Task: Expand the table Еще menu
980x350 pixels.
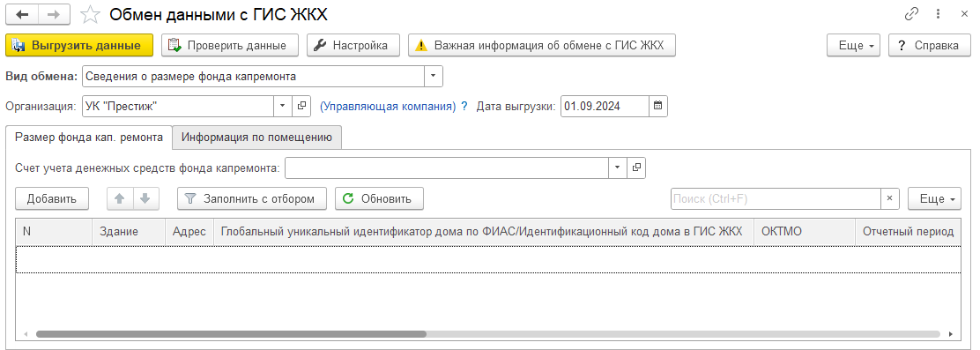Action: point(934,198)
